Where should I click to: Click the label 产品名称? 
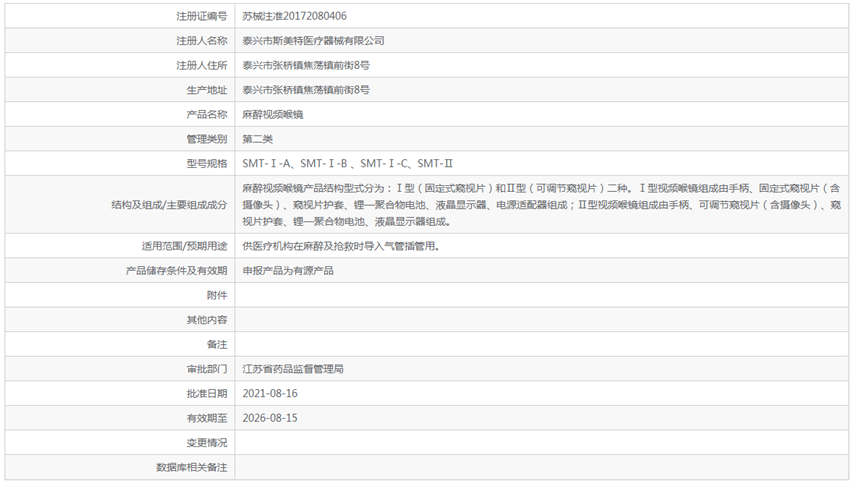207,114
